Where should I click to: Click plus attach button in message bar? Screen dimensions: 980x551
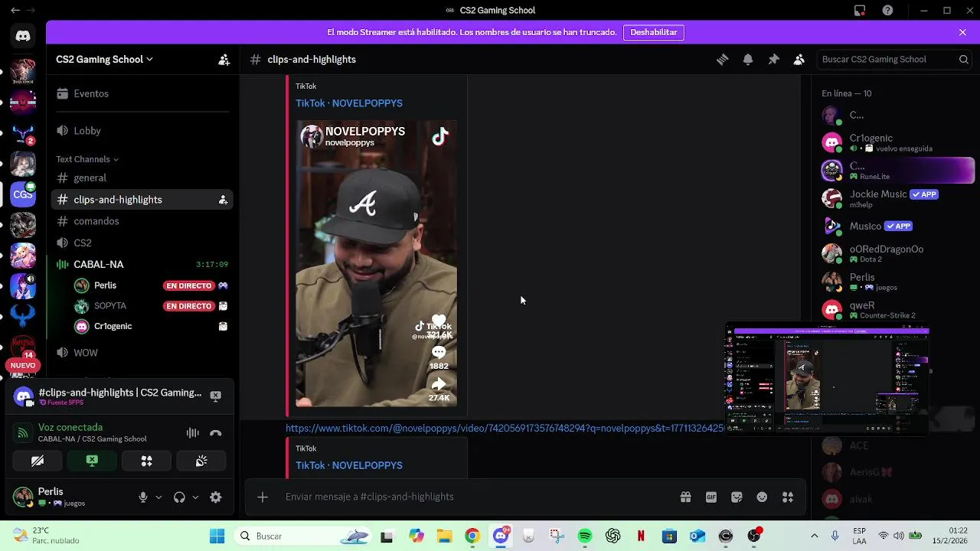point(263,497)
